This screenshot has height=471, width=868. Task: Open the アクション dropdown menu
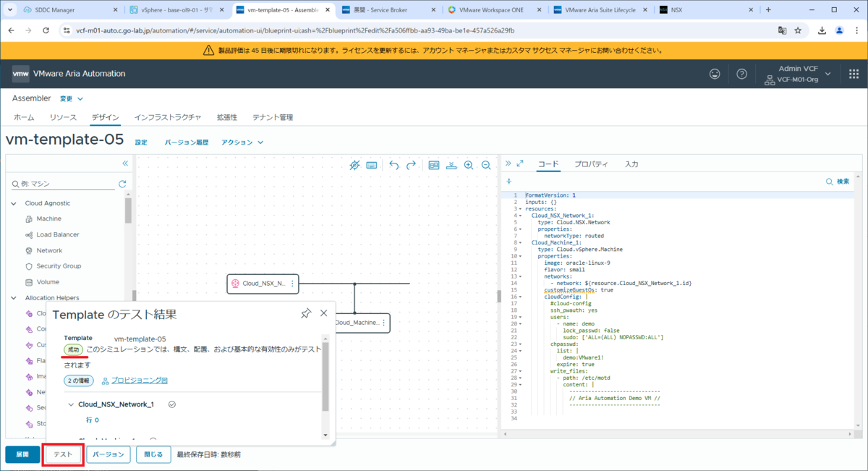(242, 143)
